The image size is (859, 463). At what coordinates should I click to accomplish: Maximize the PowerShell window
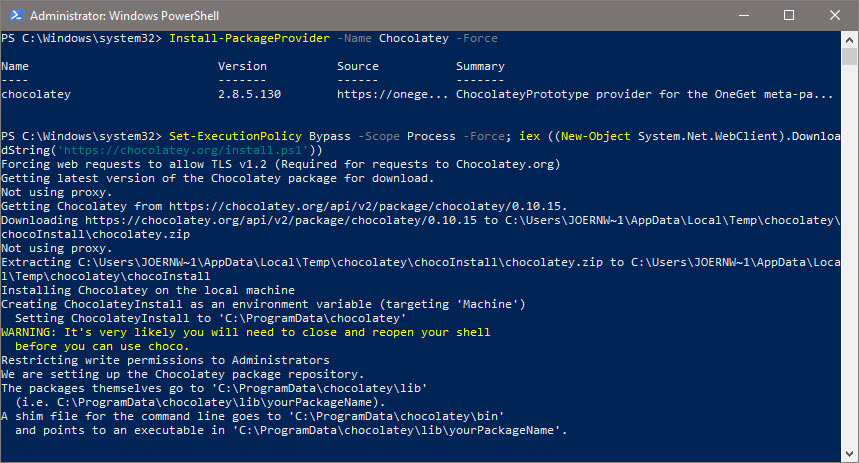[789, 15]
